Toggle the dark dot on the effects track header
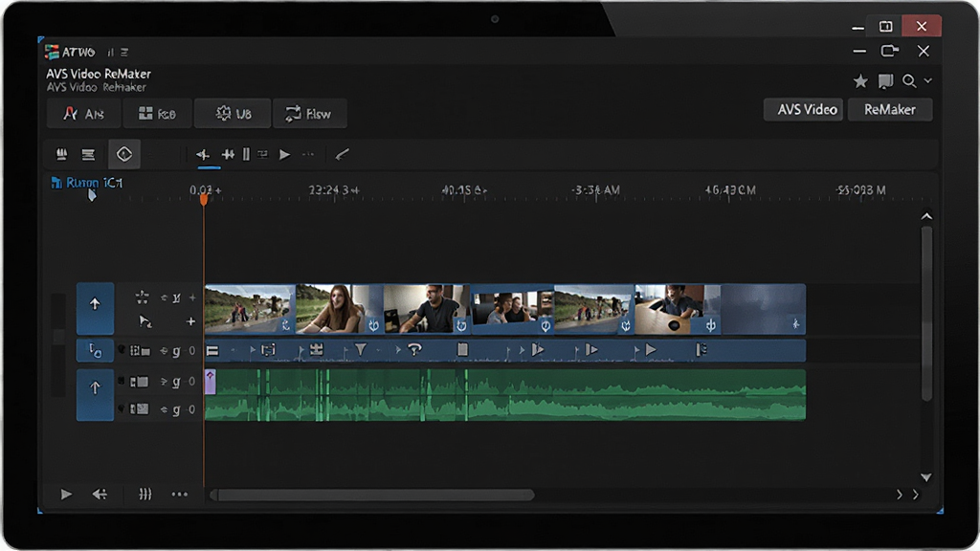This screenshot has height=551, width=980. [122, 350]
